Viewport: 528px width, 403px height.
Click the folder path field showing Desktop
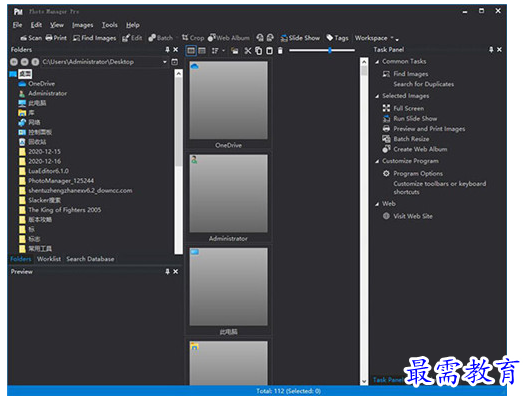pos(101,62)
